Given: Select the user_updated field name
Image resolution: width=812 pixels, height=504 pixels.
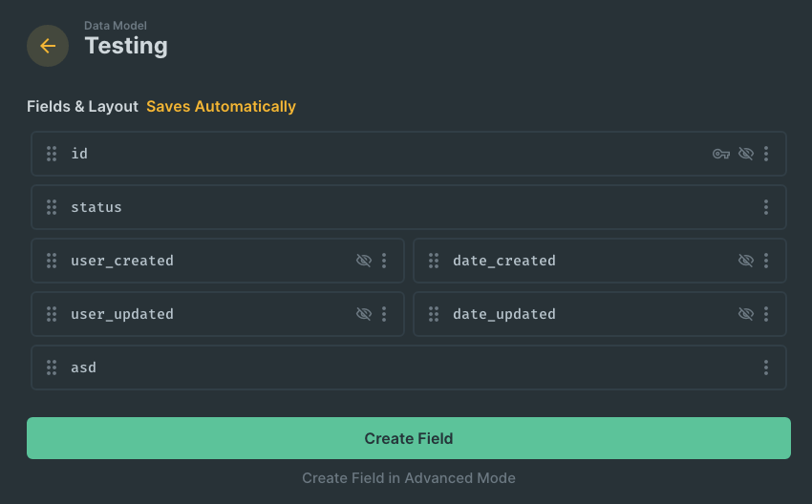Looking at the screenshot, I should click(x=122, y=314).
